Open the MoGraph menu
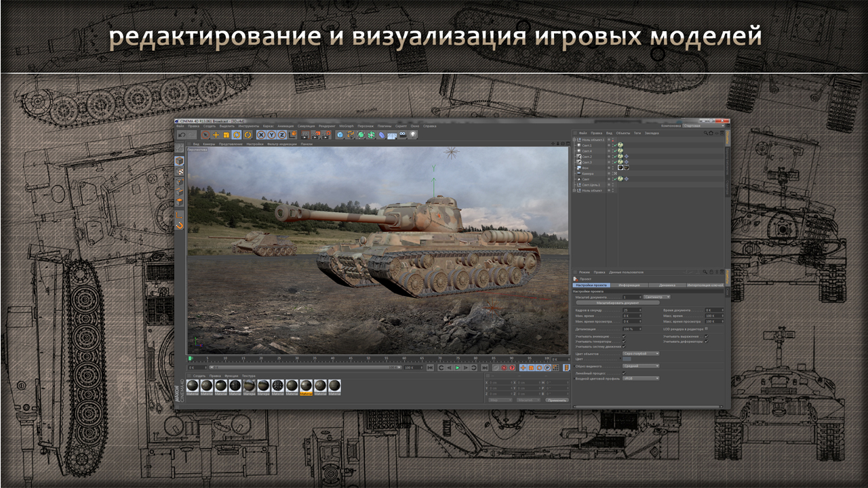 pyautogui.click(x=347, y=126)
